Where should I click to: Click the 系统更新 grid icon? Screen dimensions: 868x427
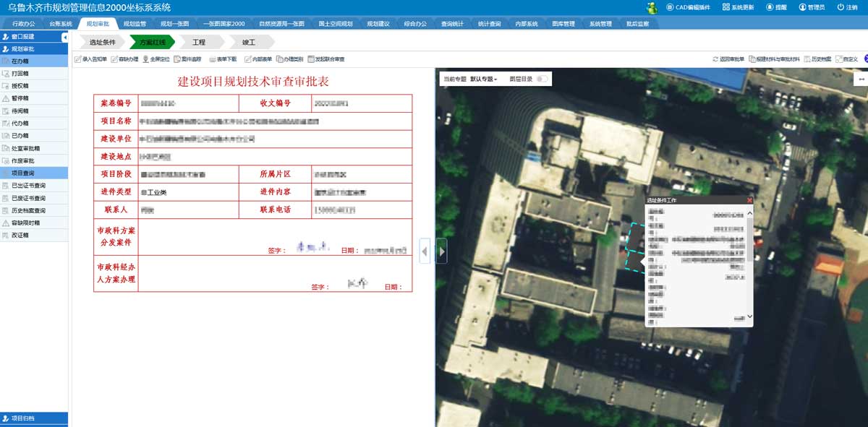click(x=726, y=7)
